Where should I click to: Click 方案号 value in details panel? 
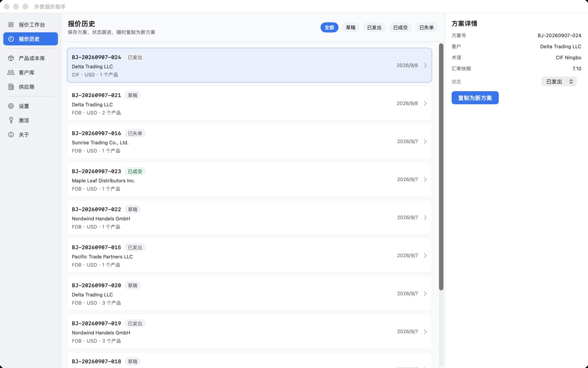point(559,36)
